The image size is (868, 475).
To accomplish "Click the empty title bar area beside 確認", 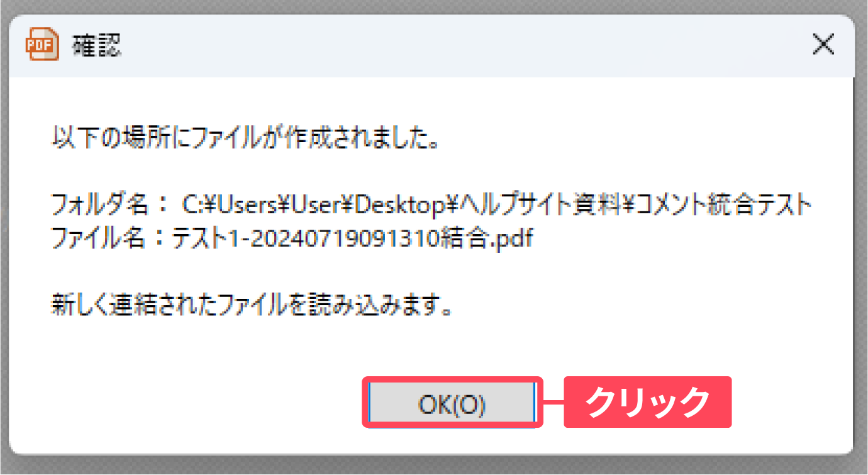I will tap(465, 46).
